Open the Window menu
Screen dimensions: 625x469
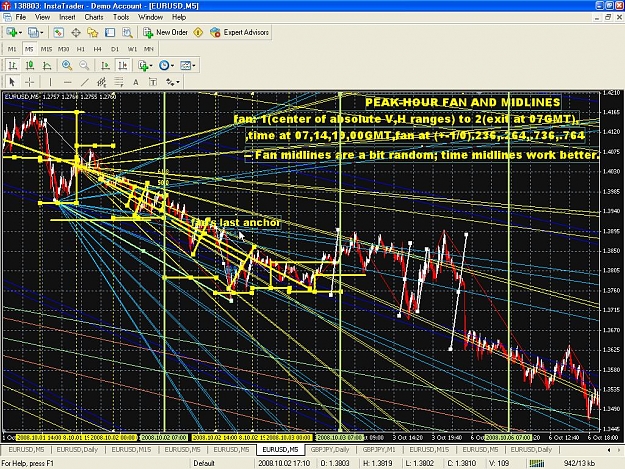150,17
